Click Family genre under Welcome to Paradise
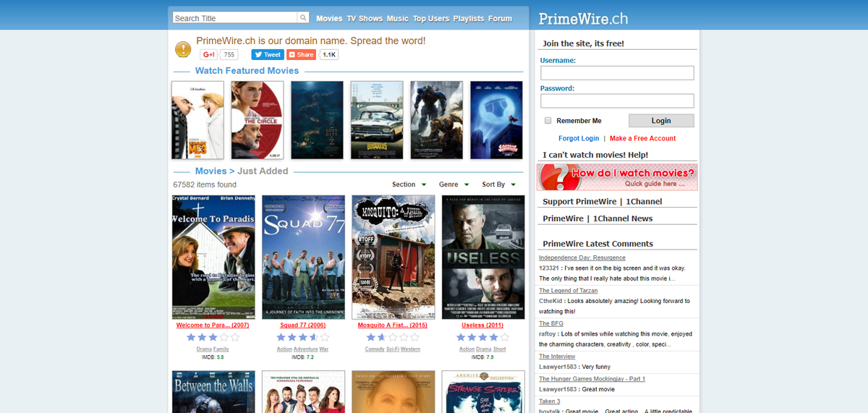Screen dimensions: 868x413 [x=221, y=349]
